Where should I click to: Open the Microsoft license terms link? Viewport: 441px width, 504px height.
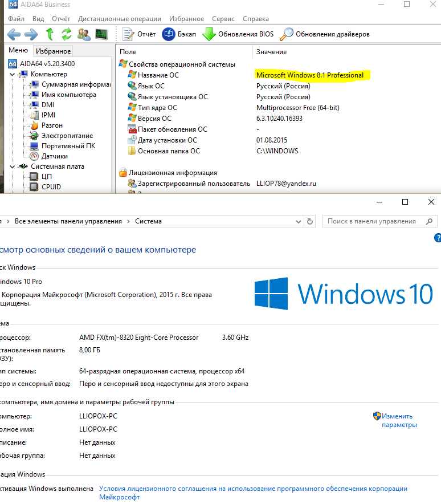253,493
